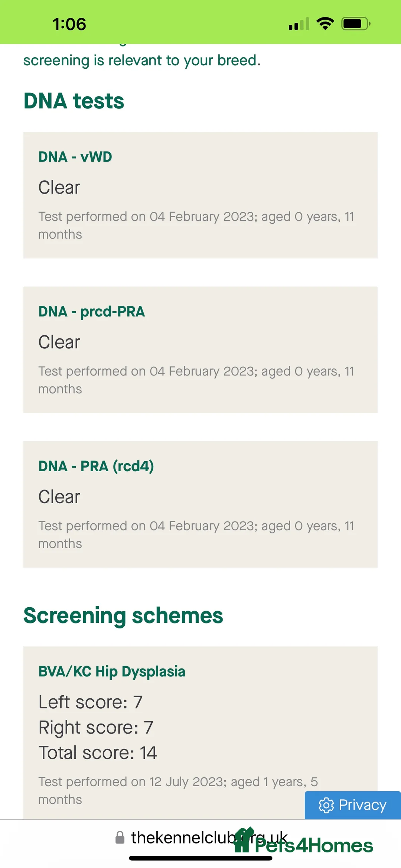The width and height of the screenshot is (401, 868).
Task: Click the Privacy button
Action: click(353, 805)
